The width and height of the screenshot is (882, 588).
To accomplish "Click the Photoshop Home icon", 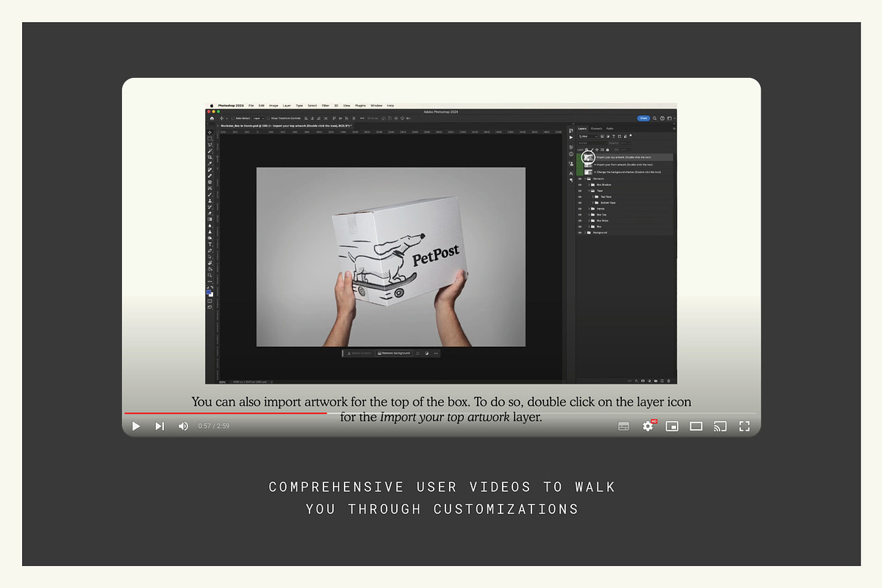I will click(x=212, y=118).
